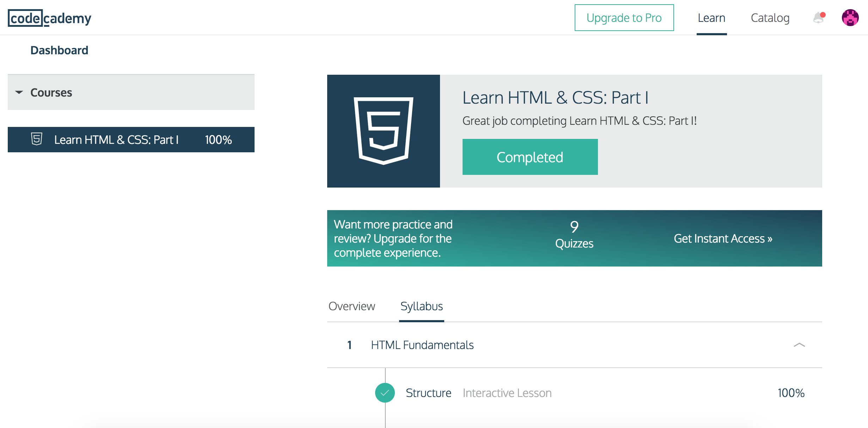This screenshot has height=428, width=868.
Task: Click the section number 1
Action: click(349, 345)
